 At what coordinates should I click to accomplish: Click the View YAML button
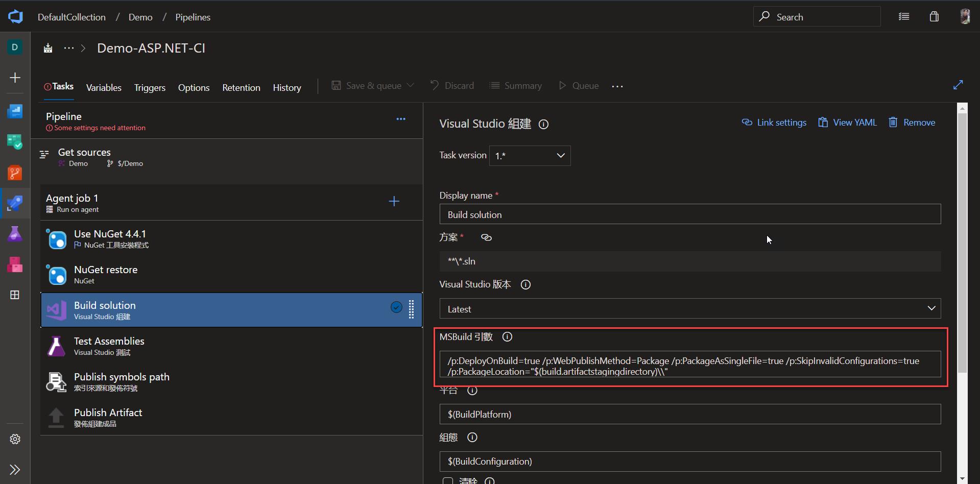847,122
